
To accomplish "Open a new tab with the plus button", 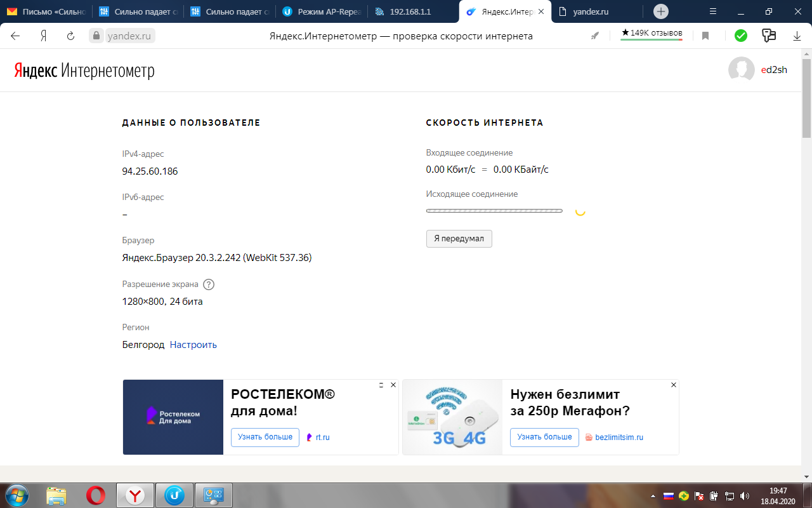I will (x=661, y=11).
